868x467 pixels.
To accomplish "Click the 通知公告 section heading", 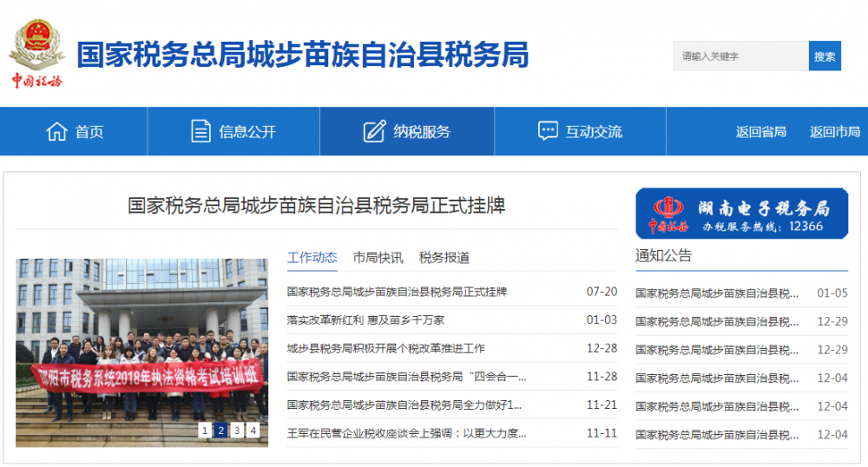I will pyautogui.click(x=663, y=255).
